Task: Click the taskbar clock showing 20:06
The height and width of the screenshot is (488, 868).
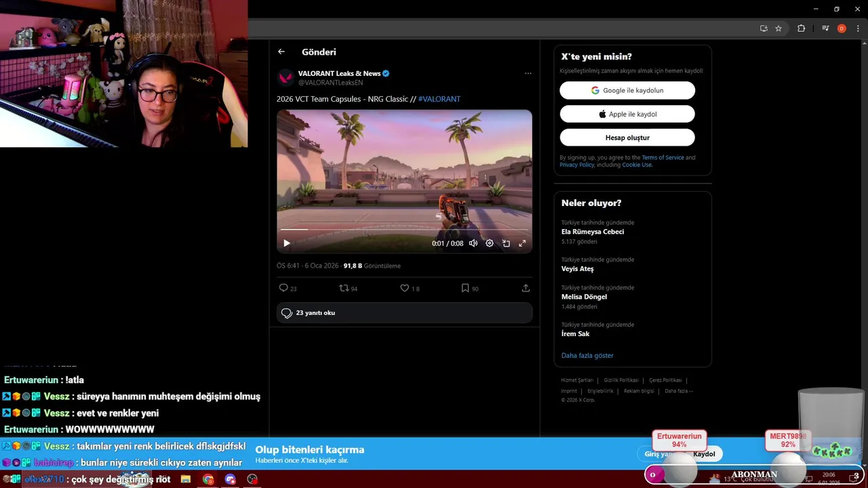Action: pyautogui.click(x=829, y=479)
